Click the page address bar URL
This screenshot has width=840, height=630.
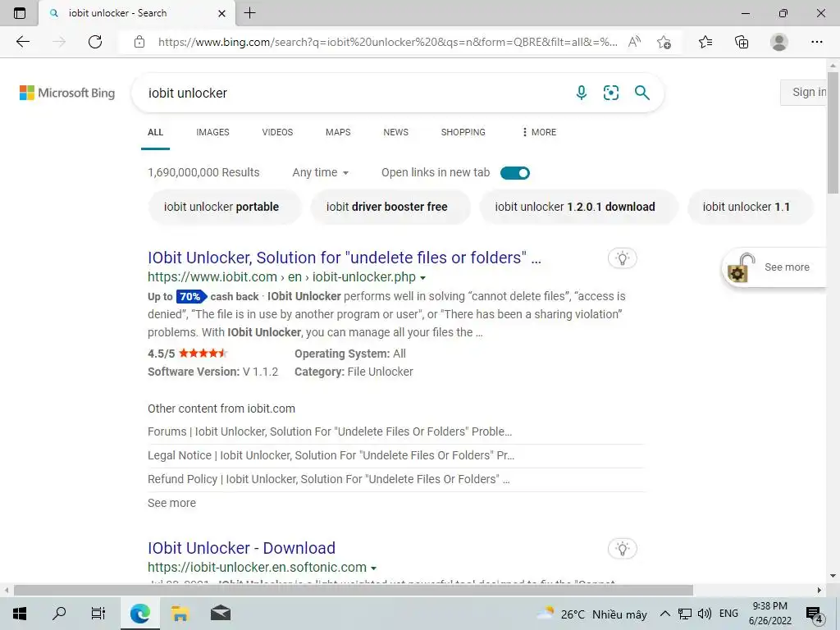click(387, 43)
